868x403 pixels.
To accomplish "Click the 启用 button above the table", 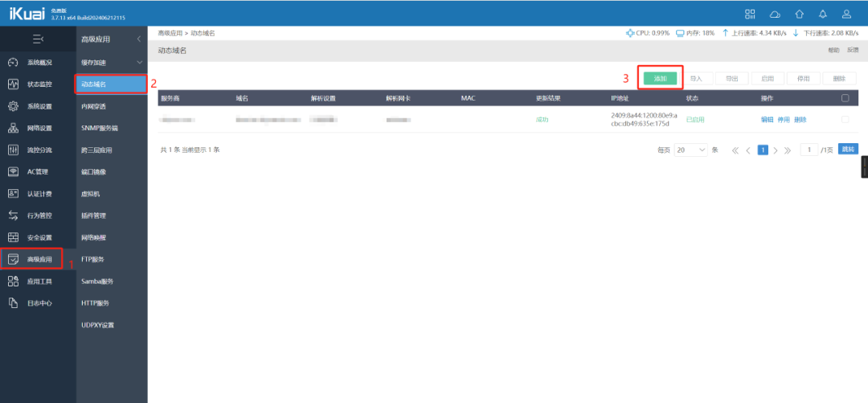I will (x=768, y=78).
